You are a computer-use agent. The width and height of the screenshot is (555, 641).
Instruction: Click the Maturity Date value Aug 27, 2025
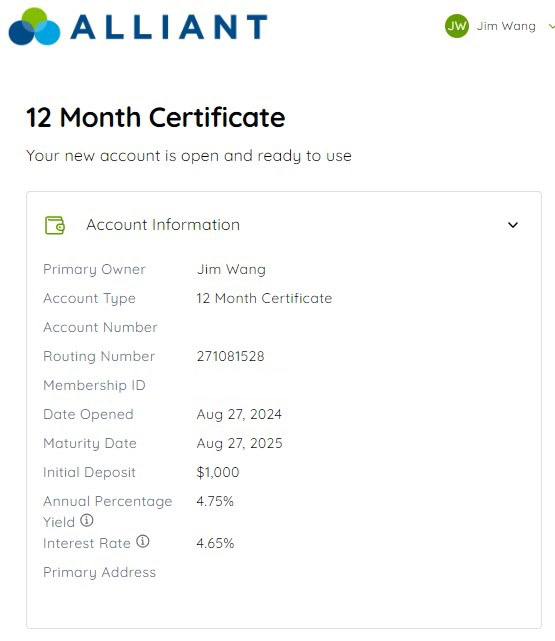pyautogui.click(x=239, y=444)
